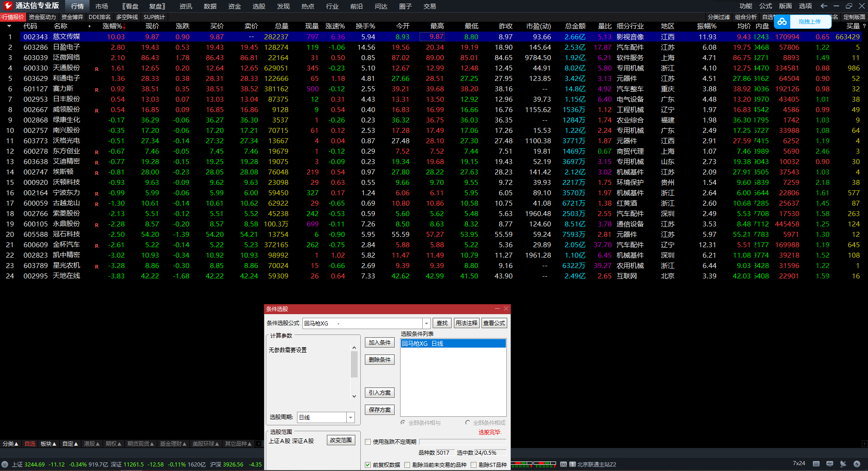The width and height of the screenshot is (868, 471).
Task: Click the right scroll arrow at the bottom-right edge
Action: [864, 444]
